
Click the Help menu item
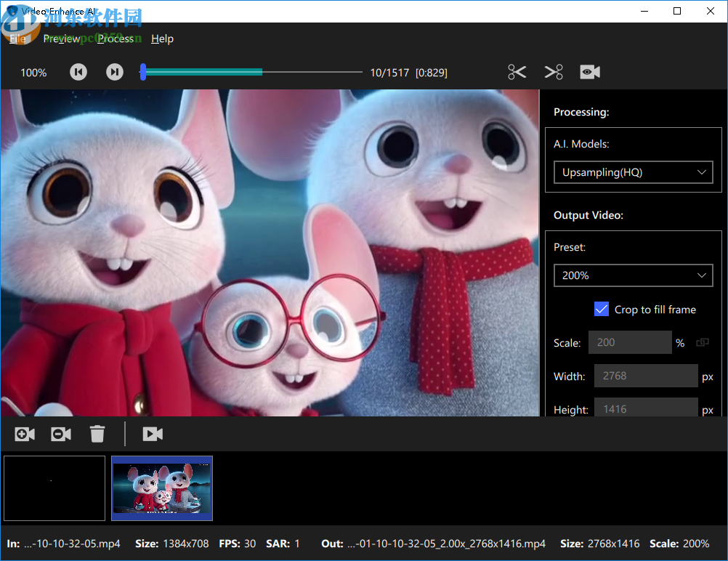click(162, 39)
